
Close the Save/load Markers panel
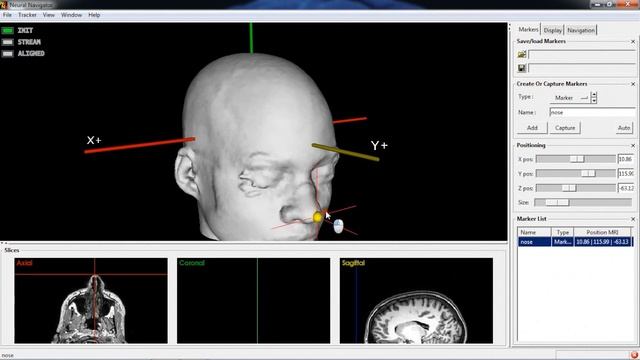pyautogui.click(x=633, y=42)
